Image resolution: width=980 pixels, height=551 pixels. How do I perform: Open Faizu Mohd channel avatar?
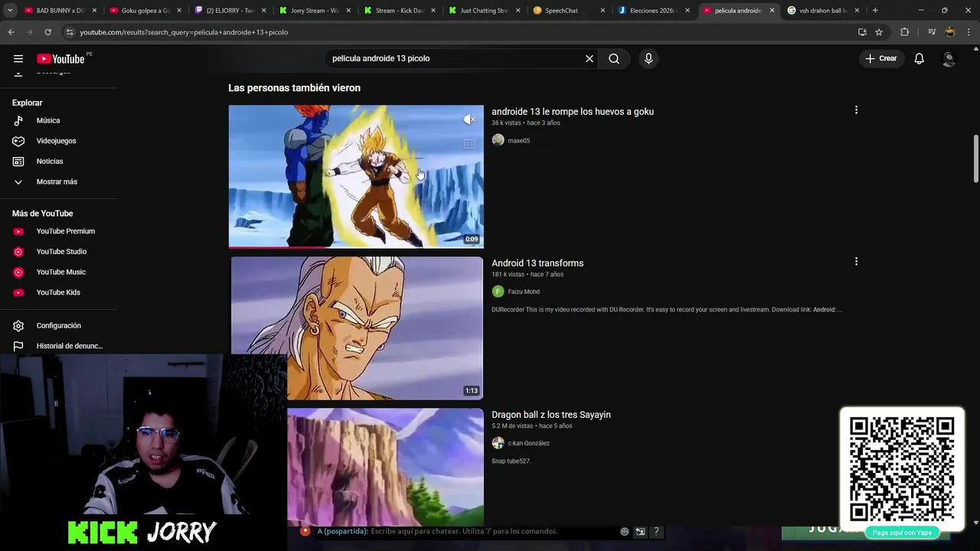click(x=498, y=292)
